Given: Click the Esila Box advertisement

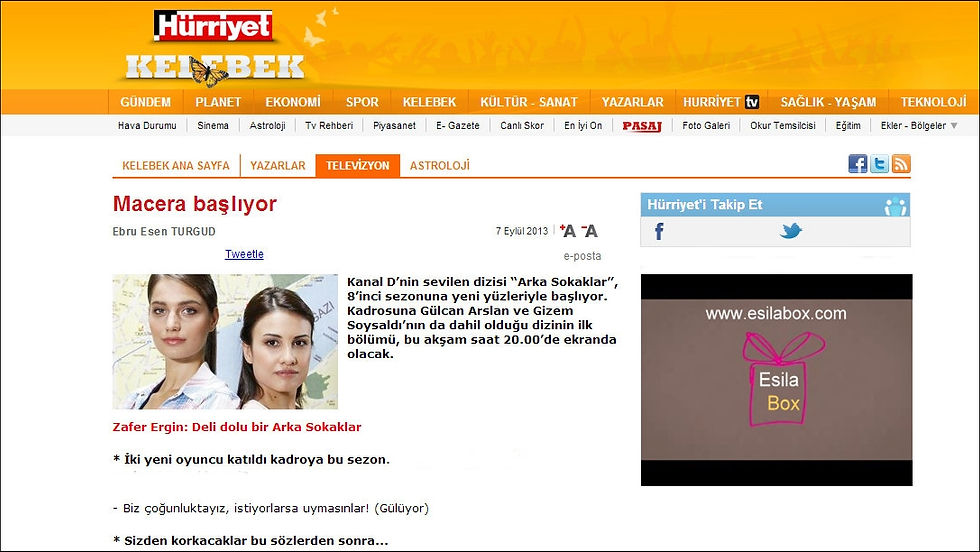Looking at the screenshot, I should click(776, 379).
